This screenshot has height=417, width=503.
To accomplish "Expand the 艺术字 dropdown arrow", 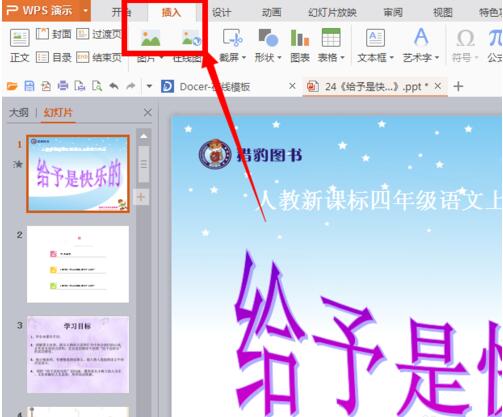I will (437, 58).
